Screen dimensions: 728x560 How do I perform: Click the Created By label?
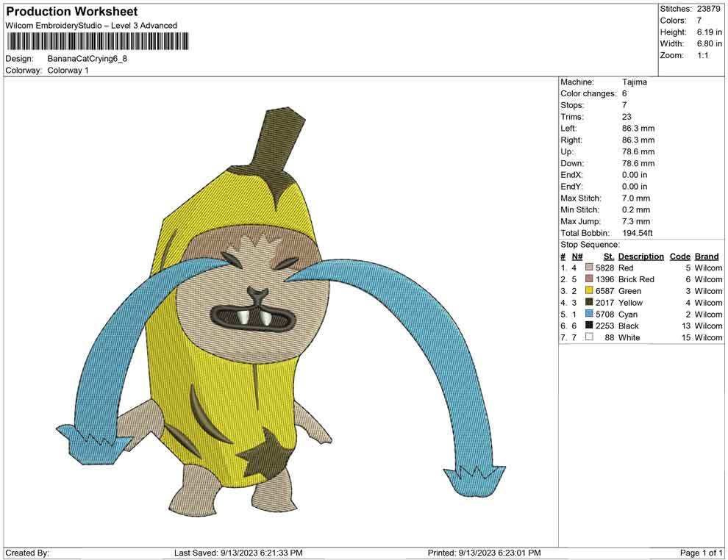[27, 553]
